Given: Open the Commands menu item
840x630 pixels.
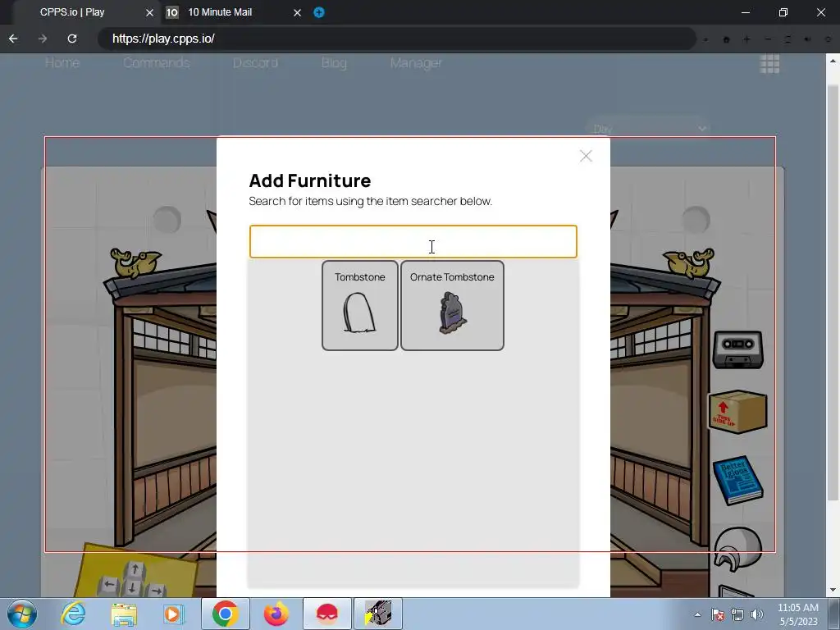Looking at the screenshot, I should tap(157, 63).
